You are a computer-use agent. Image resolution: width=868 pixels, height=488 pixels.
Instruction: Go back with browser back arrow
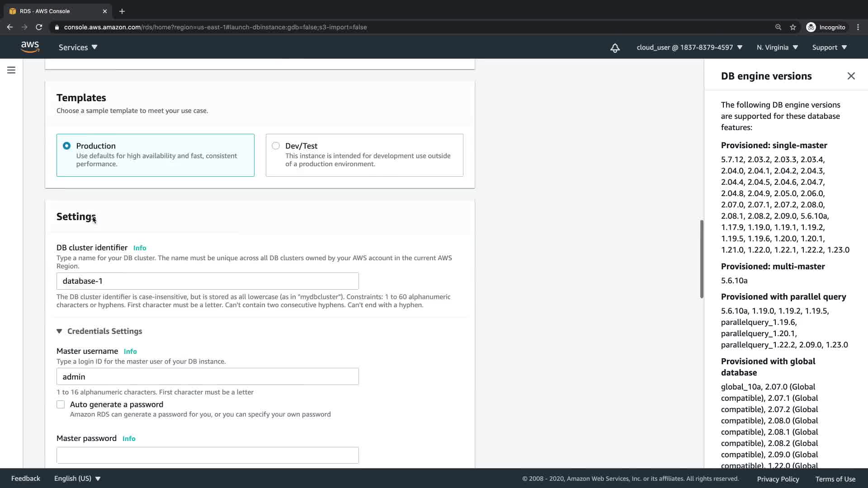(x=10, y=27)
